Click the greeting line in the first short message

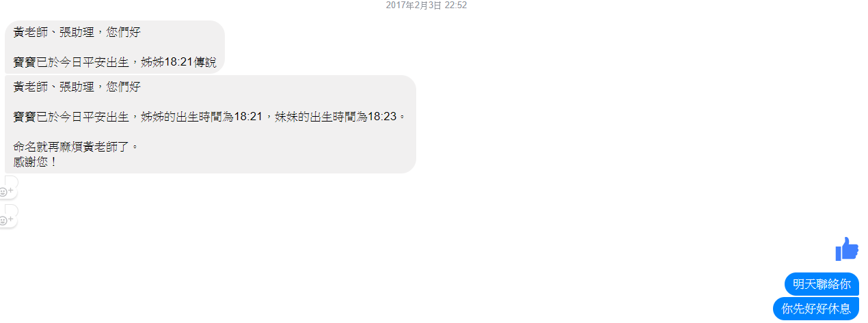pyautogui.click(x=77, y=32)
